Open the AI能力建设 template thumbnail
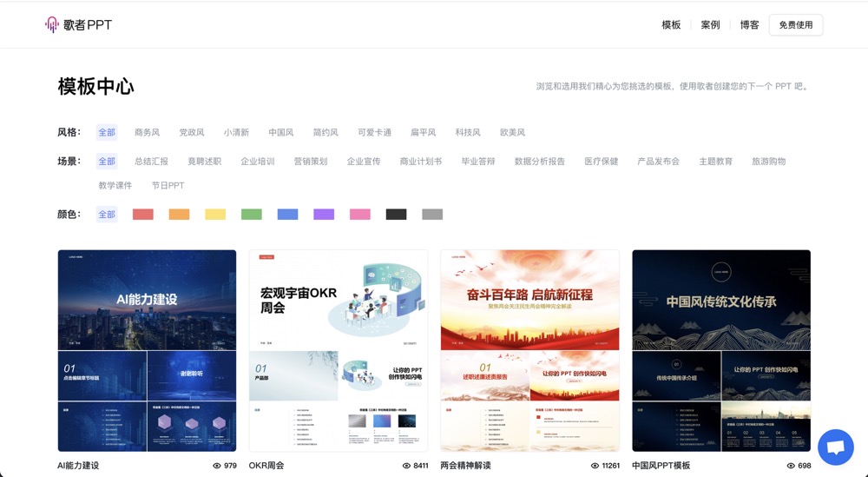The height and width of the screenshot is (477, 868). [148, 351]
